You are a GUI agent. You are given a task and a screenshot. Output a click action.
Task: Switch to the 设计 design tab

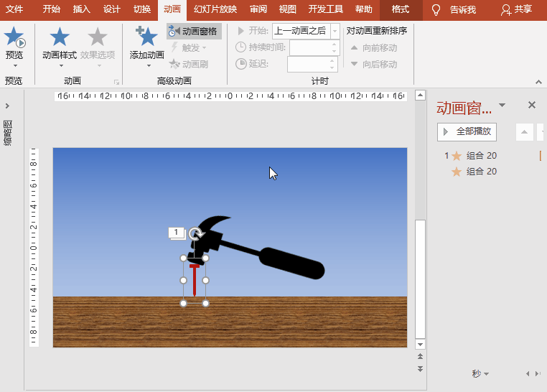click(112, 9)
